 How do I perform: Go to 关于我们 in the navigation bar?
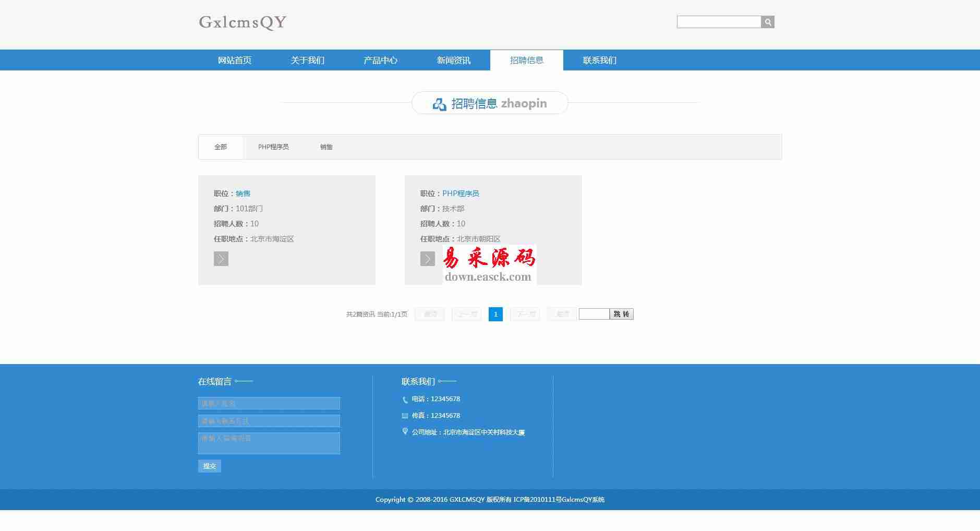tap(308, 61)
